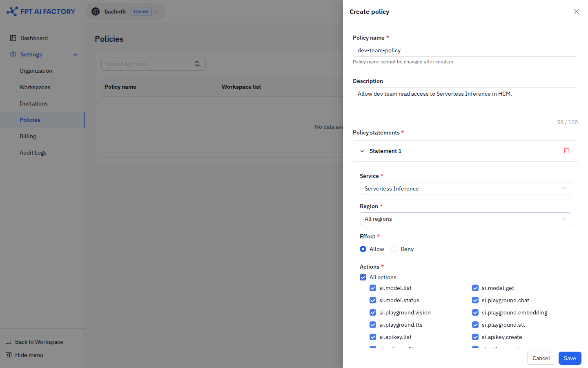Click the 58 / 100 character counter
This screenshot has height=368, width=588.
click(x=568, y=122)
